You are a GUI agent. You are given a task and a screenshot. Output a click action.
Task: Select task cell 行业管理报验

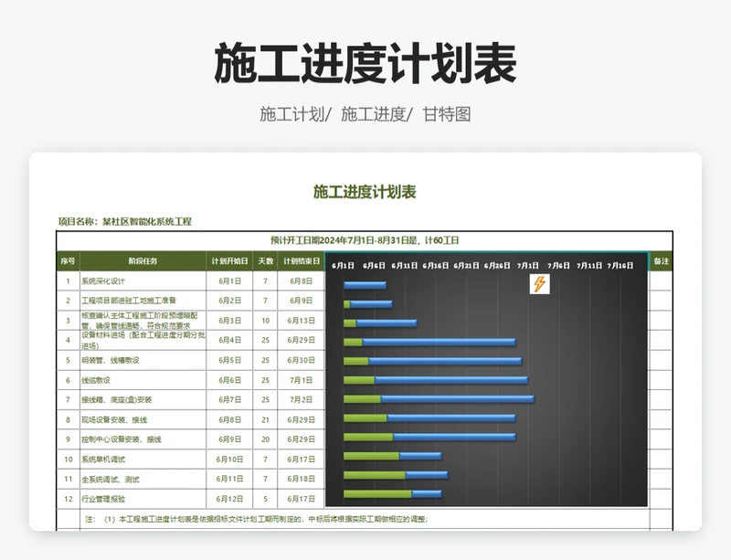pyautogui.click(x=143, y=500)
